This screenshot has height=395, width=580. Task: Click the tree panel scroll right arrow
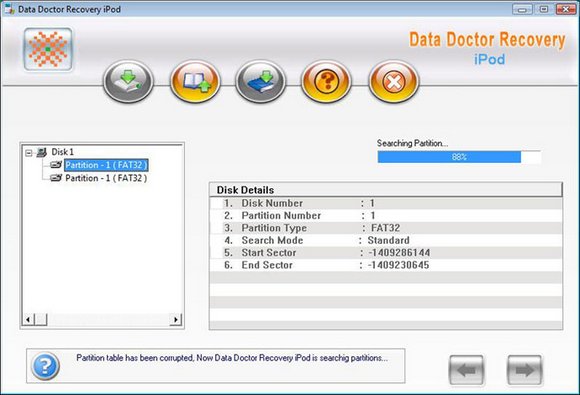click(x=176, y=319)
